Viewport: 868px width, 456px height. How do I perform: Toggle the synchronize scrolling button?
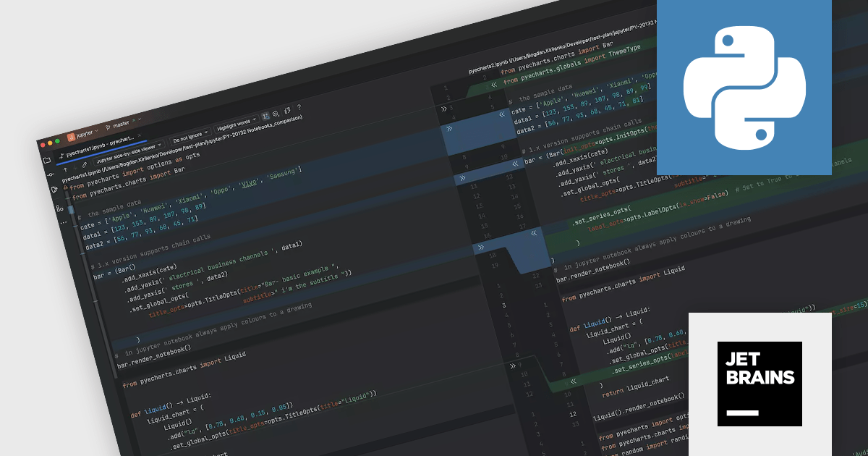pos(265,117)
